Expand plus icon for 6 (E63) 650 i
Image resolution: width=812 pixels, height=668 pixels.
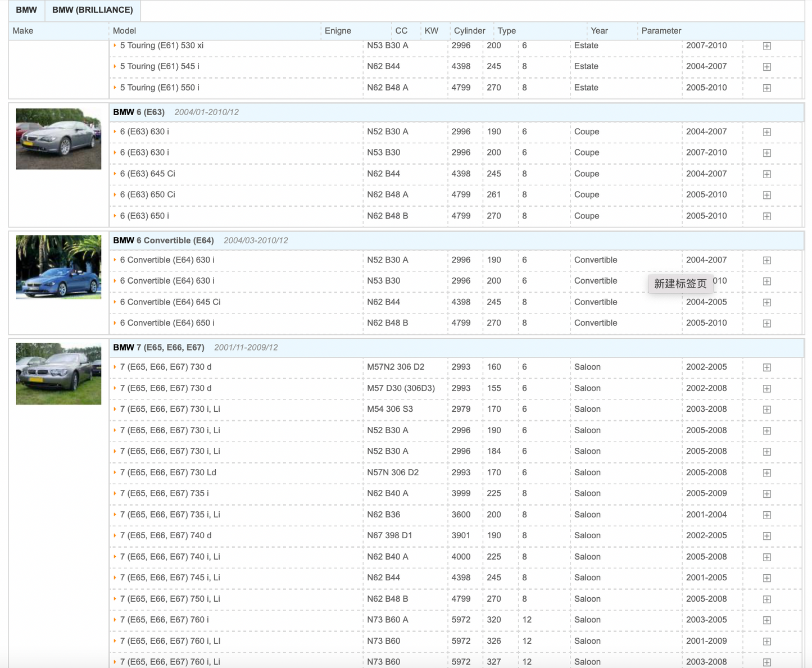click(x=766, y=216)
